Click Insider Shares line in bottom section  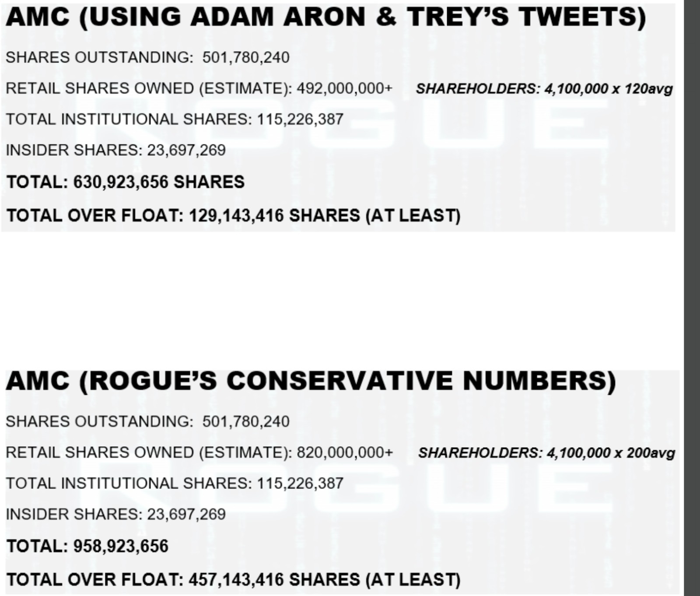click(115, 514)
